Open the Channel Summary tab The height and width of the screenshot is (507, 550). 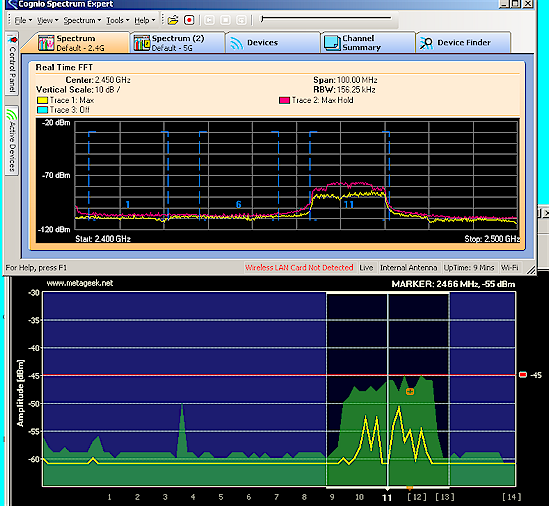(368, 43)
